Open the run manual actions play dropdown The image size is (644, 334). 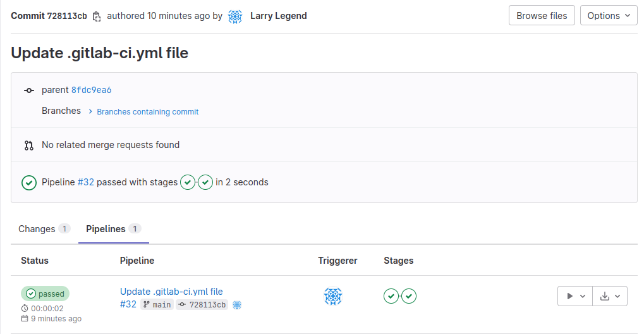(575, 296)
